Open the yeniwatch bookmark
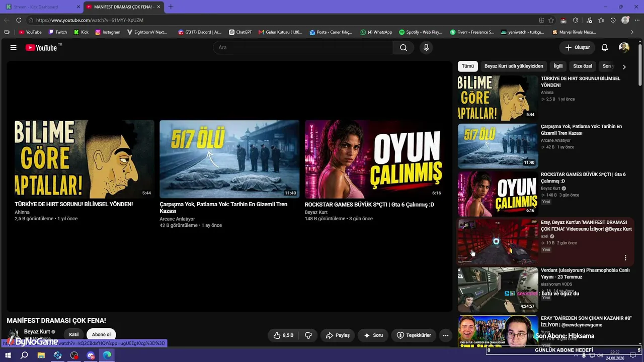The width and height of the screenshot is (644, 362). pos(523,32)
